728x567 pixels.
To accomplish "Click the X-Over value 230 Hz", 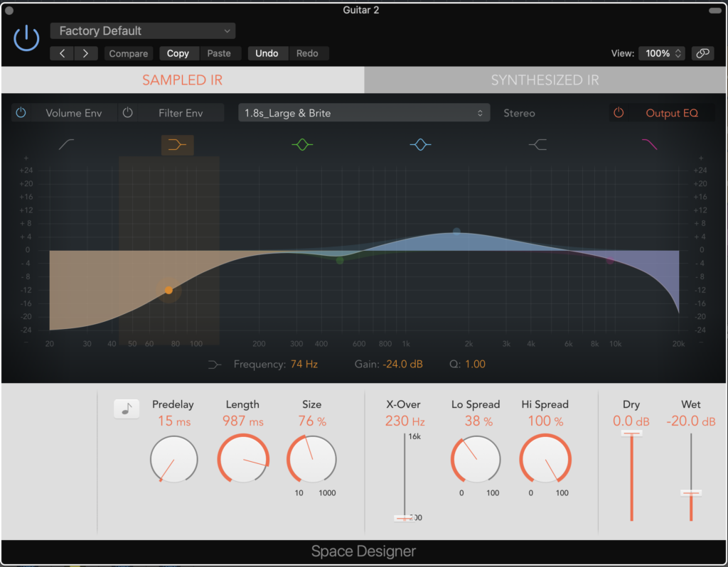I will pos(405,421).
